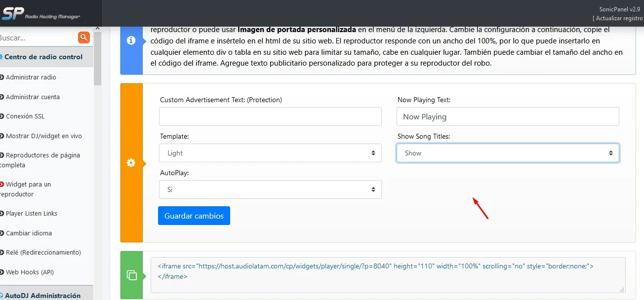Open the AutoPlay dropdown set to Si

tap(270, 189)
